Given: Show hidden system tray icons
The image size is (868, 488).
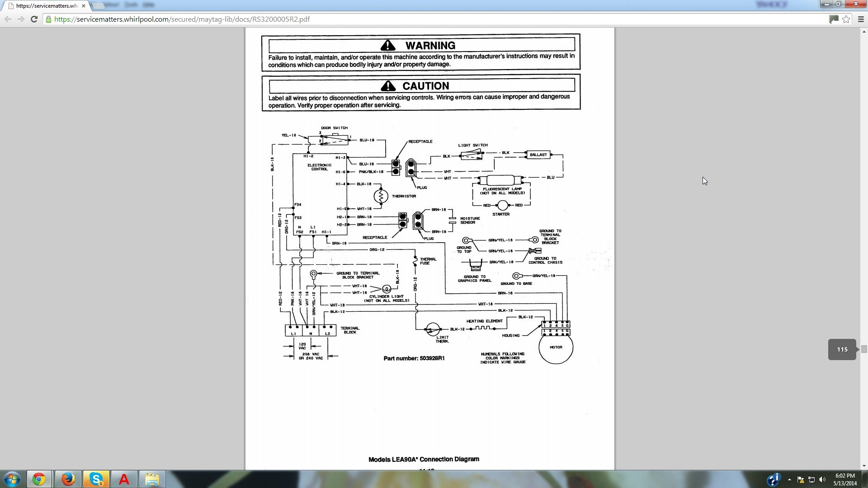Looking at the screenshot, I should pyautogui.click(x=789, y=479).
